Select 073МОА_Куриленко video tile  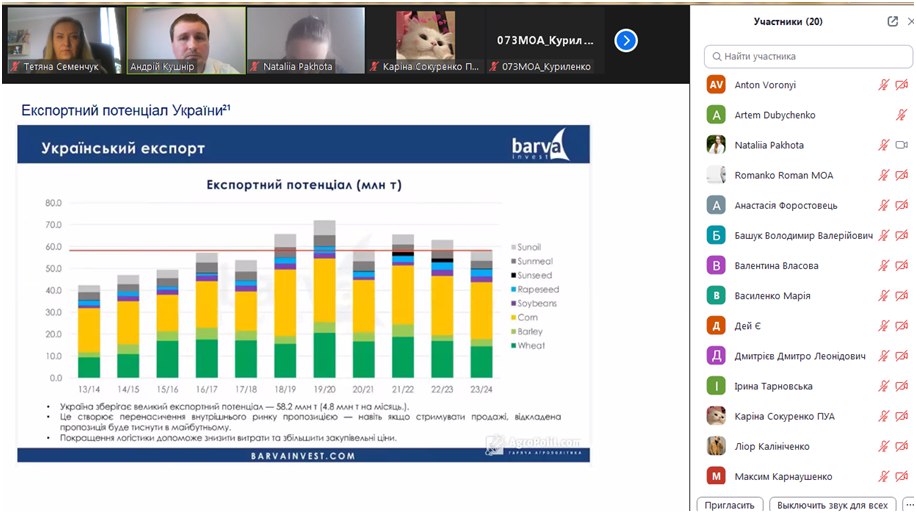tap(545, 40)
